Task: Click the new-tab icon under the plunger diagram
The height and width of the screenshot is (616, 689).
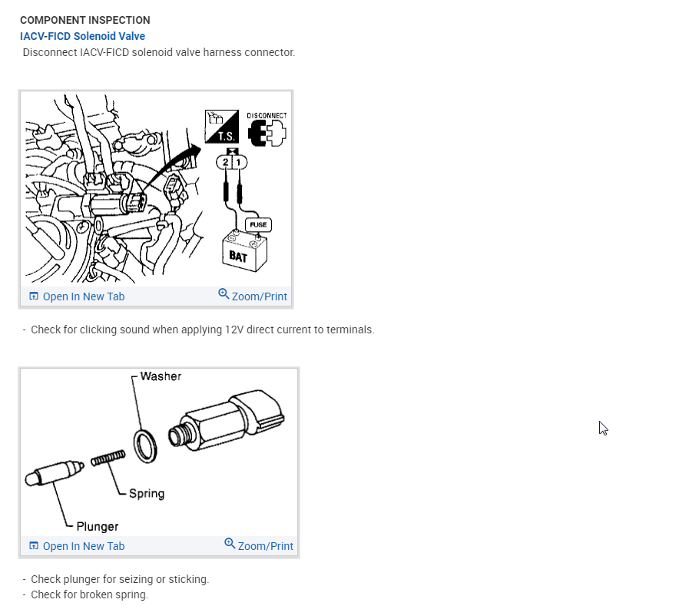Action: pos(33,545)
